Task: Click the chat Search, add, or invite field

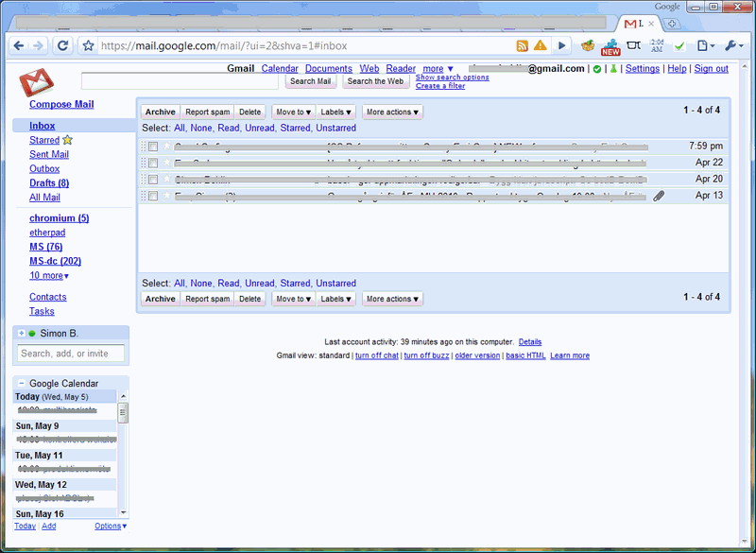Action: click(71, 354)
